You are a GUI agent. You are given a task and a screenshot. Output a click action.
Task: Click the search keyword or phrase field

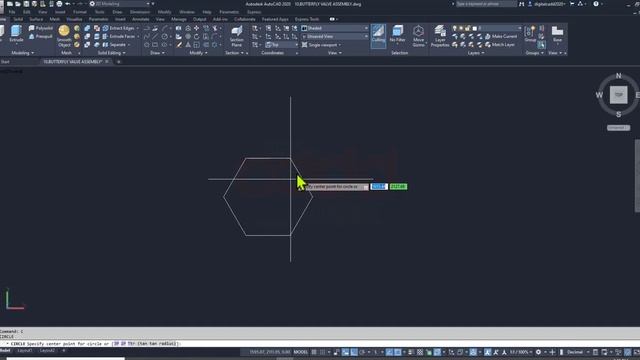(x=486, y=4)
